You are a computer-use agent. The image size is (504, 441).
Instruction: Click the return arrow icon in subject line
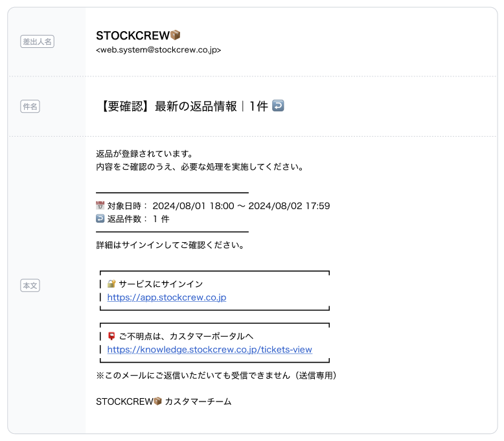pos(278,106)
